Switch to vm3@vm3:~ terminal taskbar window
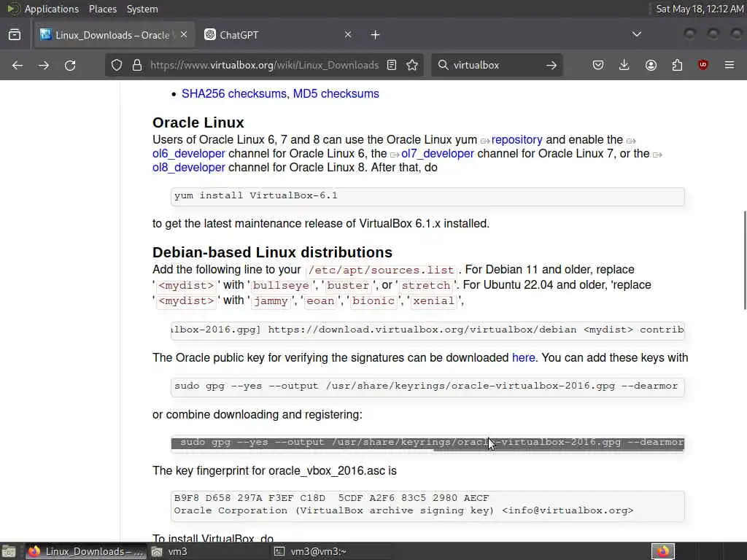 point(332,551)
